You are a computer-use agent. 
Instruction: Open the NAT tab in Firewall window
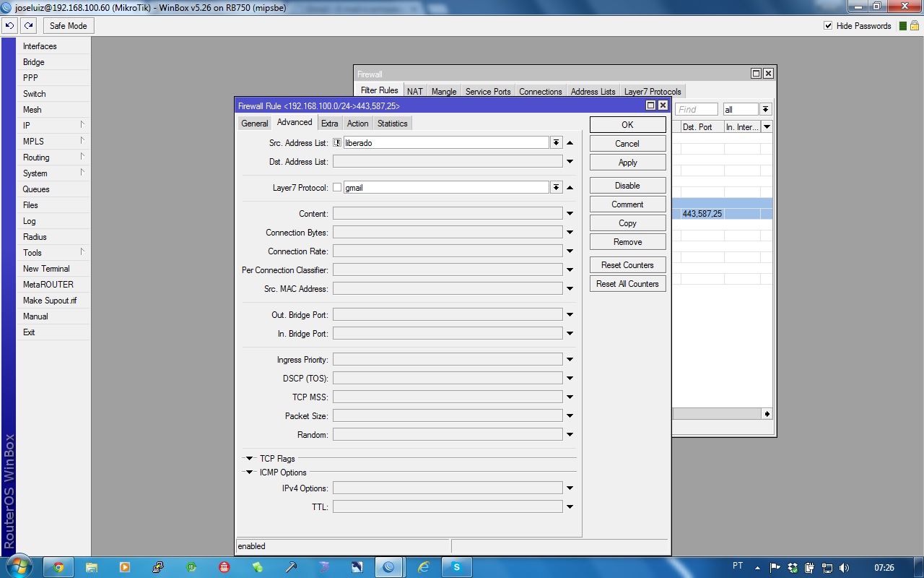415,92
